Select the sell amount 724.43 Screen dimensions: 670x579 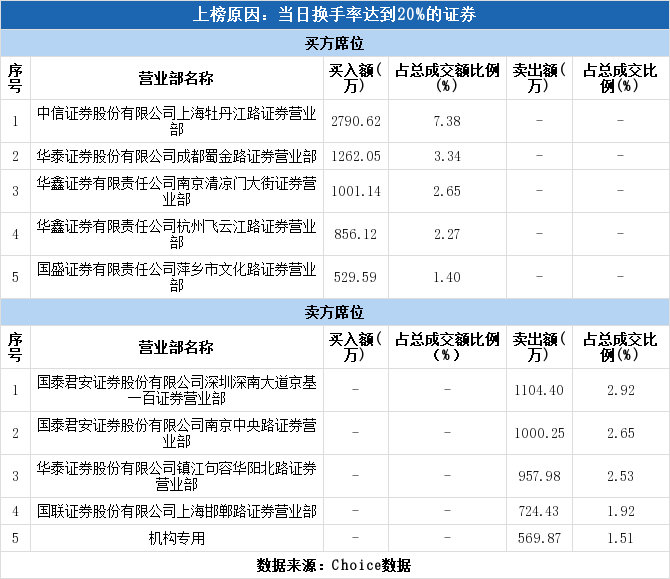tap(539, 511)
